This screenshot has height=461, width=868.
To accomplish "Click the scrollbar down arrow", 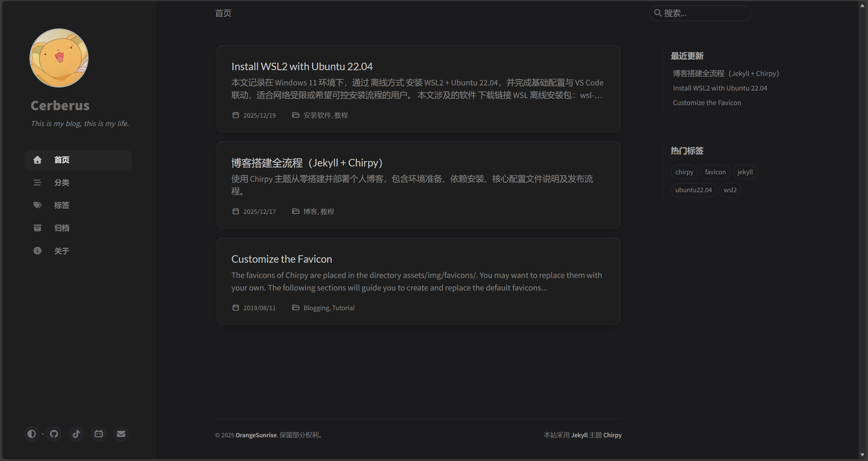I will (862, 455).
